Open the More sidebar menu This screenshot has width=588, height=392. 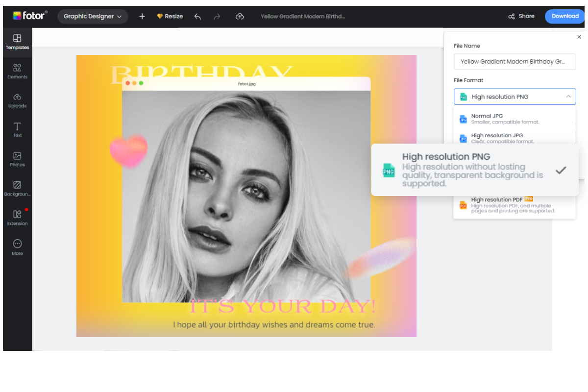pyautogui.click(x=17, y=247)
